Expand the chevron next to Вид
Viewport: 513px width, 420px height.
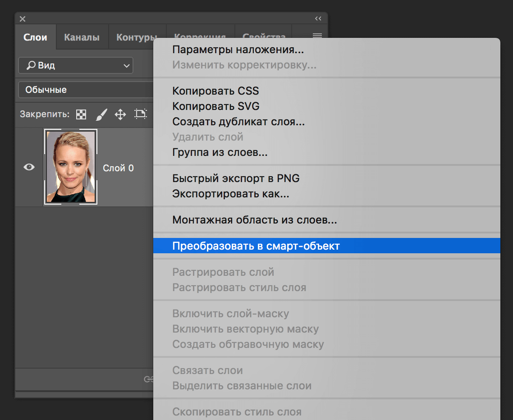coord(127,65)
